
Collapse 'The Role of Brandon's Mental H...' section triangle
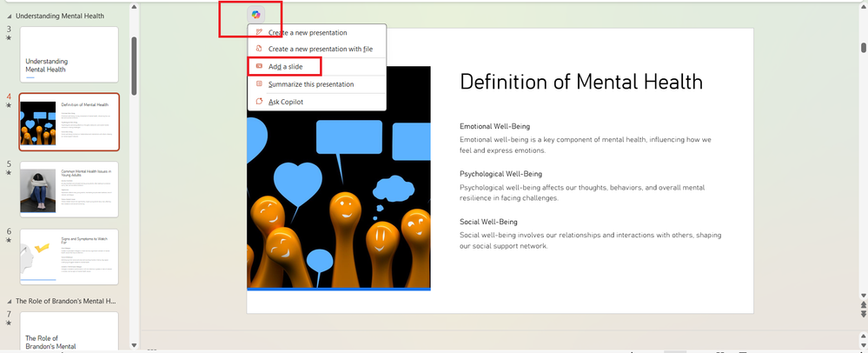[9, 301]
